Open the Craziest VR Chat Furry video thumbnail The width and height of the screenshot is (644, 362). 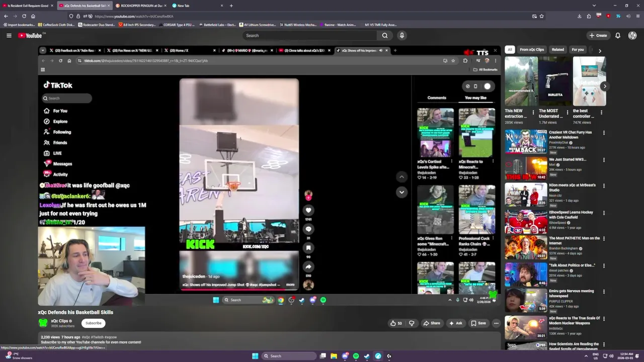point(526,142)
